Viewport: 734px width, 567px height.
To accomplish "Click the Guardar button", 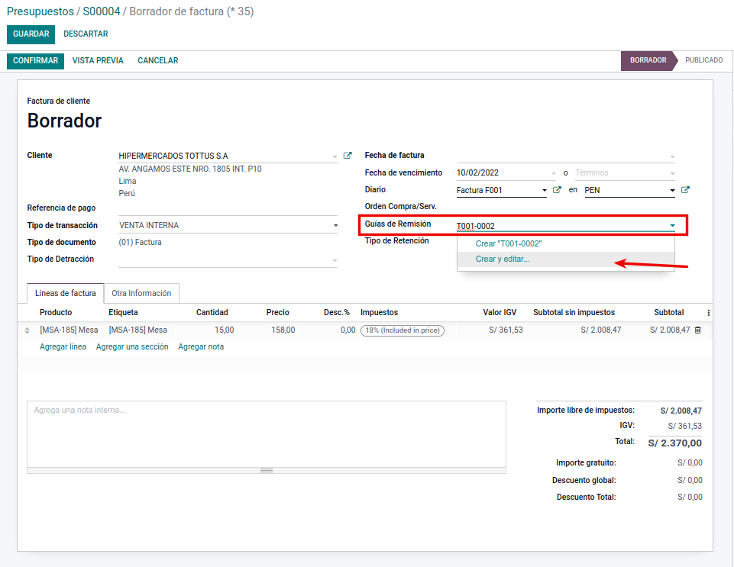I will [x=31, y=34].
